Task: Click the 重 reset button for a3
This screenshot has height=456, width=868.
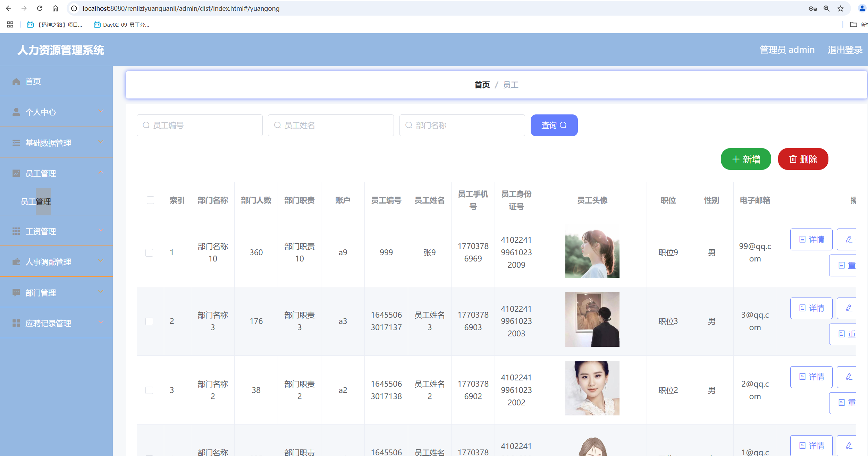Action: coord(843,334)
